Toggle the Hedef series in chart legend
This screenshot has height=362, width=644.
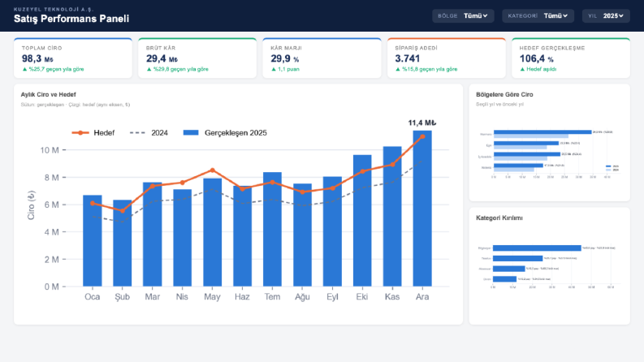click(93, 132)
